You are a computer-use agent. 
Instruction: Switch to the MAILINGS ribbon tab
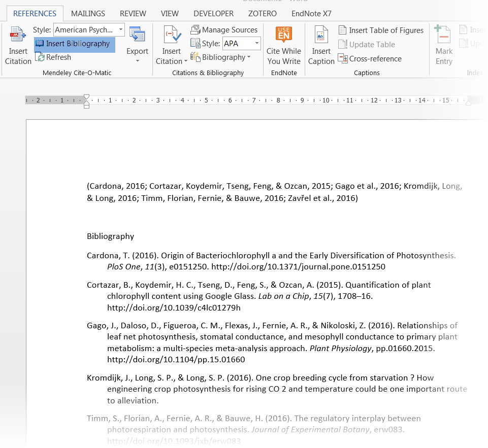(x=88, y=14)
